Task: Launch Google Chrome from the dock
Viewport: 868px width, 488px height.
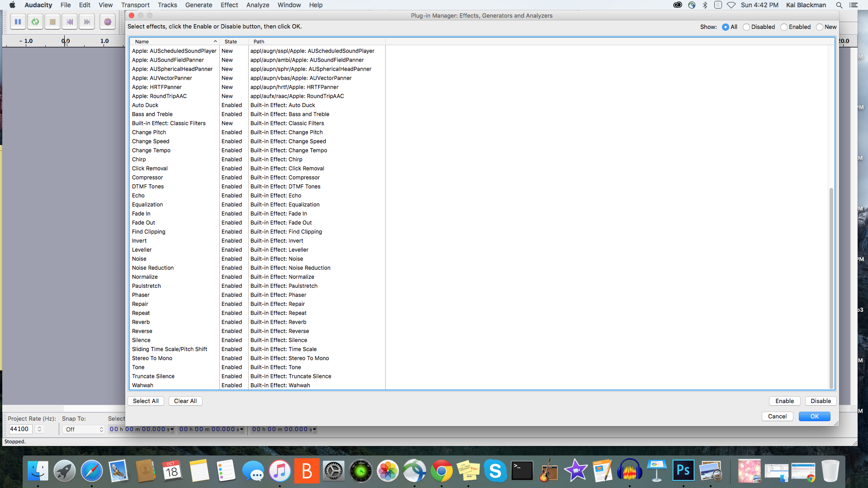Action: (x=441, y=471)
